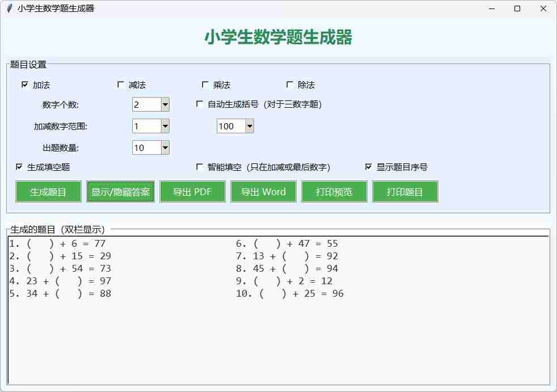Click the feather app icon in title bar

click(9, 9)
